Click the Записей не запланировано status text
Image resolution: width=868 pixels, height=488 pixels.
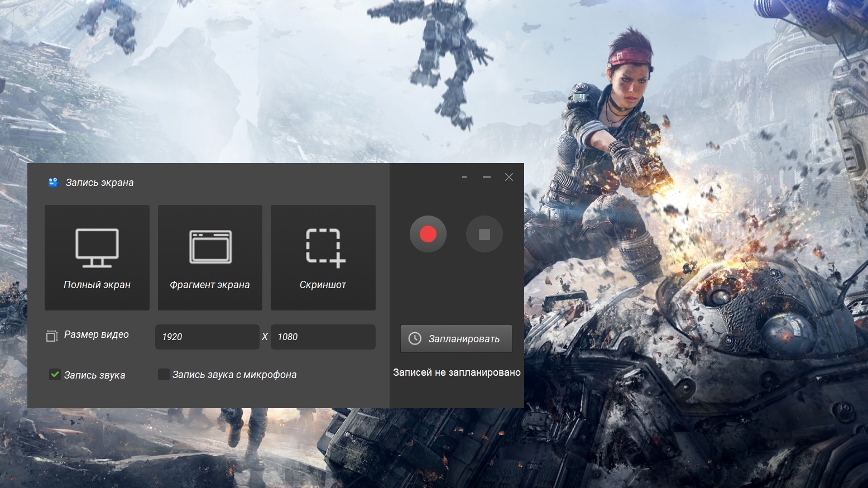457,372
